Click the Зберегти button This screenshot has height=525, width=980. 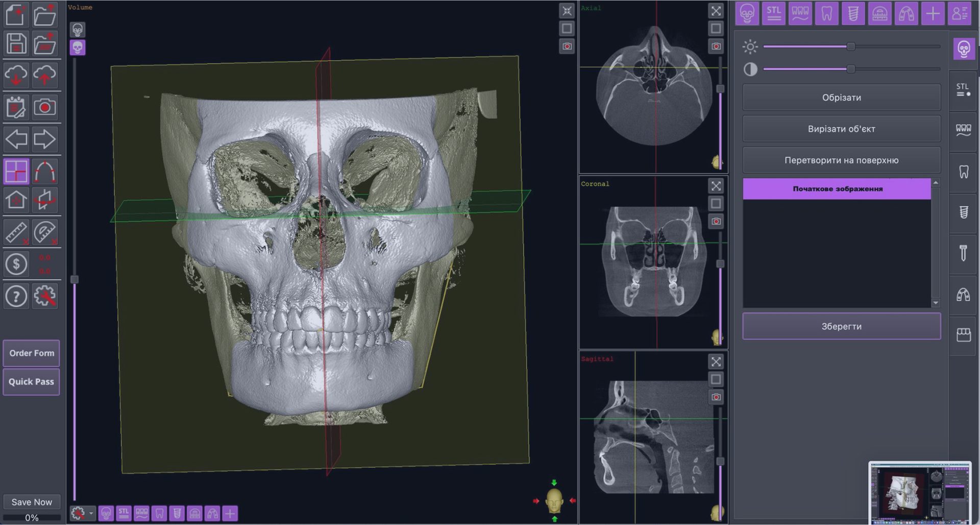pos(841,326)
